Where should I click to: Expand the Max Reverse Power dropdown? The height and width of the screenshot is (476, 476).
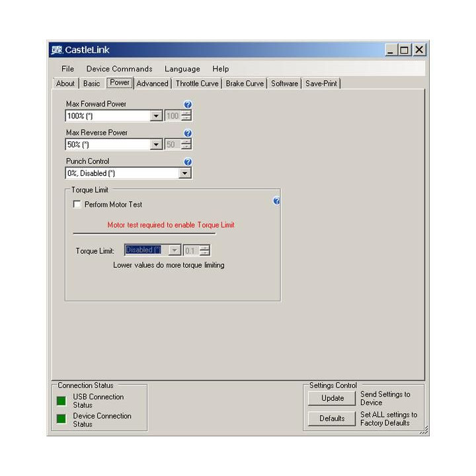(x=156, y=145)
